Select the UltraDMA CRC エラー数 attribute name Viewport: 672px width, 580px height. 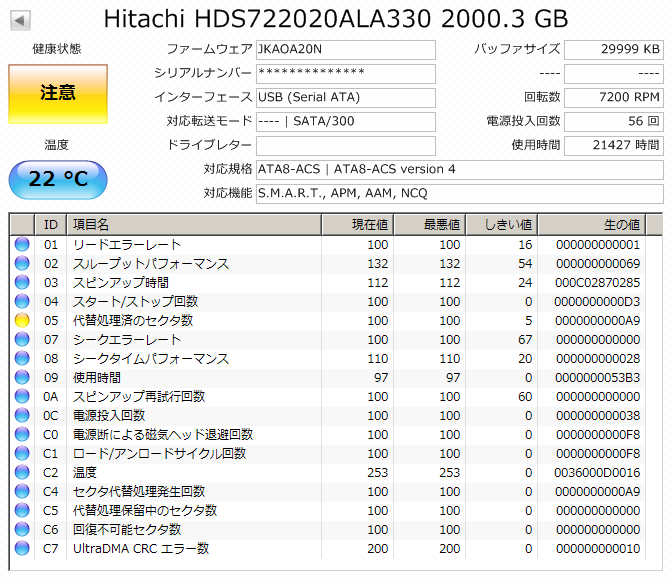(x=141, y=548)
